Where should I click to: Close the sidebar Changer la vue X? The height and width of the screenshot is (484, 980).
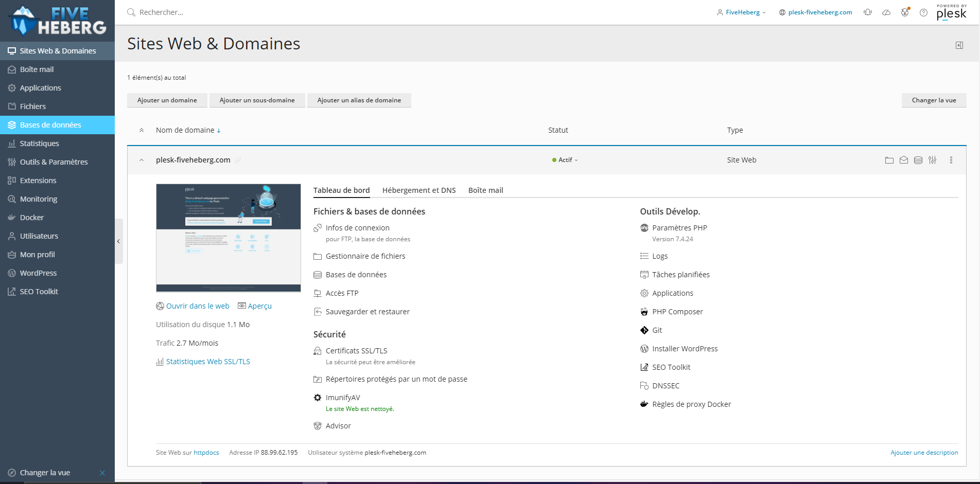102,473
